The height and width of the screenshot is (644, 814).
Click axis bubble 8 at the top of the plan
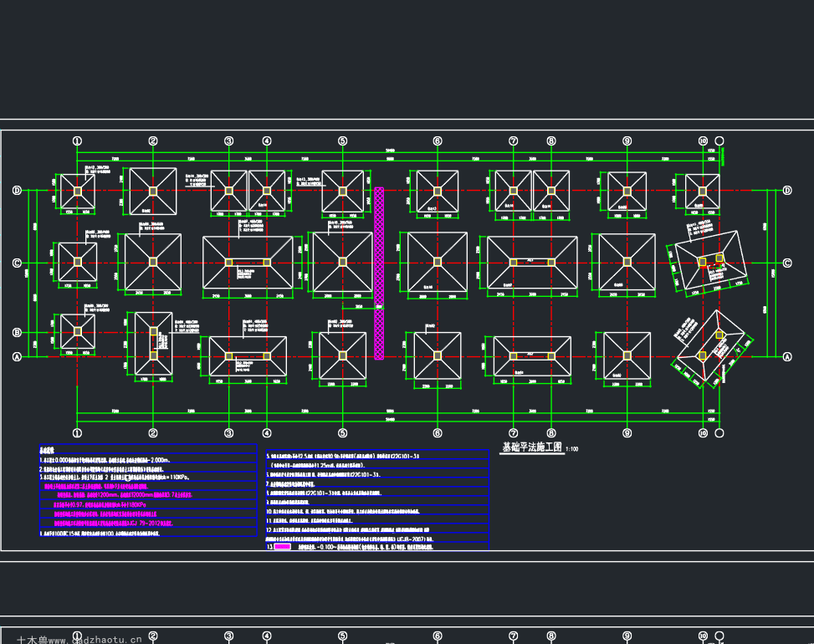551,141
